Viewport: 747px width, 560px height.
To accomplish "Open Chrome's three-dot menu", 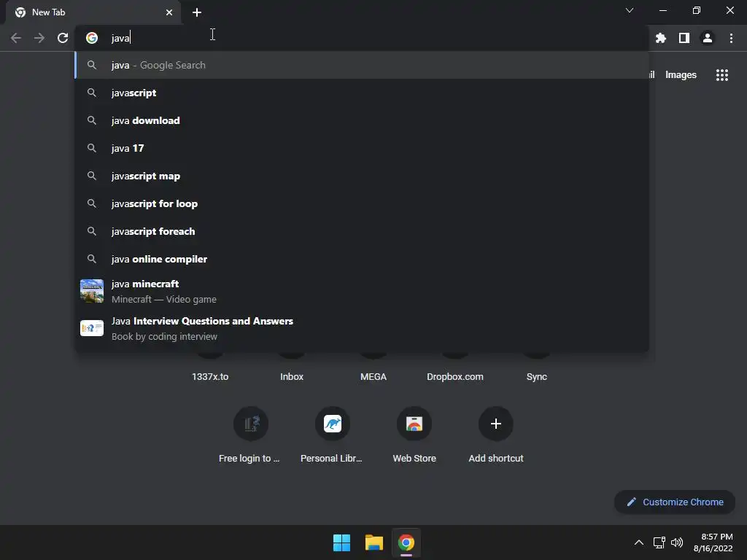I will point(731,38).
